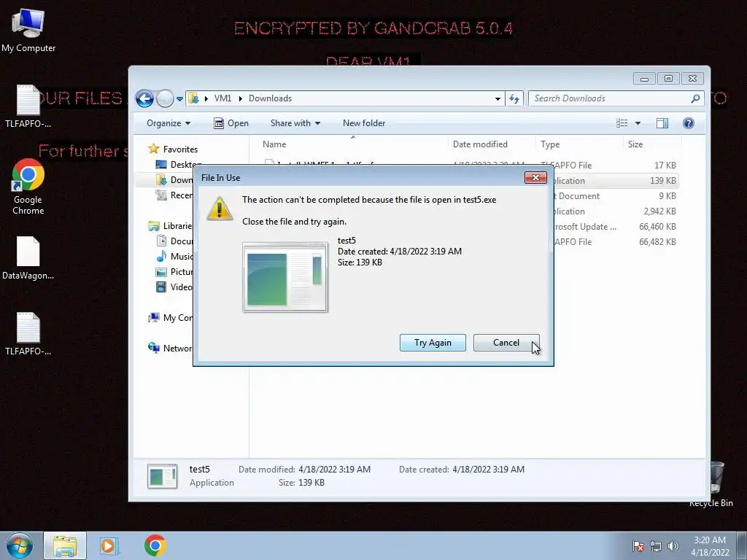Select Downloads in the navigation pane
The width and height of the screenshot is (747, 560).
coord(174,180)
